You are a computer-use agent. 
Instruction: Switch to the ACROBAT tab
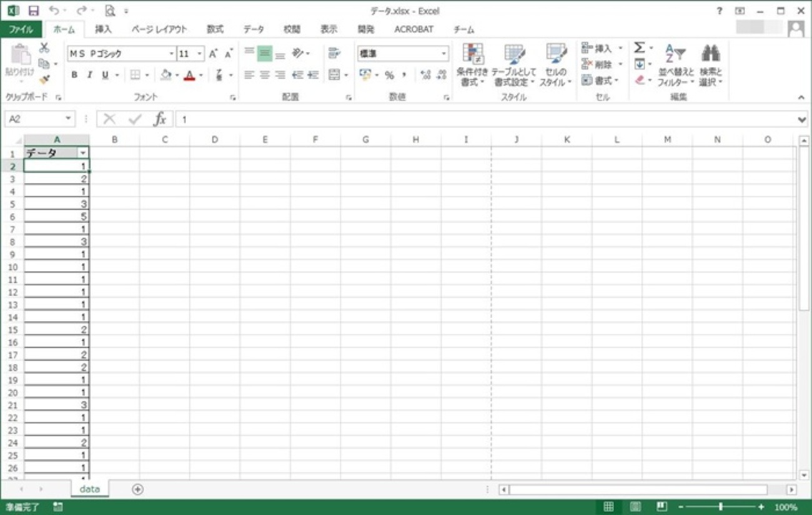[x=413, y=29]
